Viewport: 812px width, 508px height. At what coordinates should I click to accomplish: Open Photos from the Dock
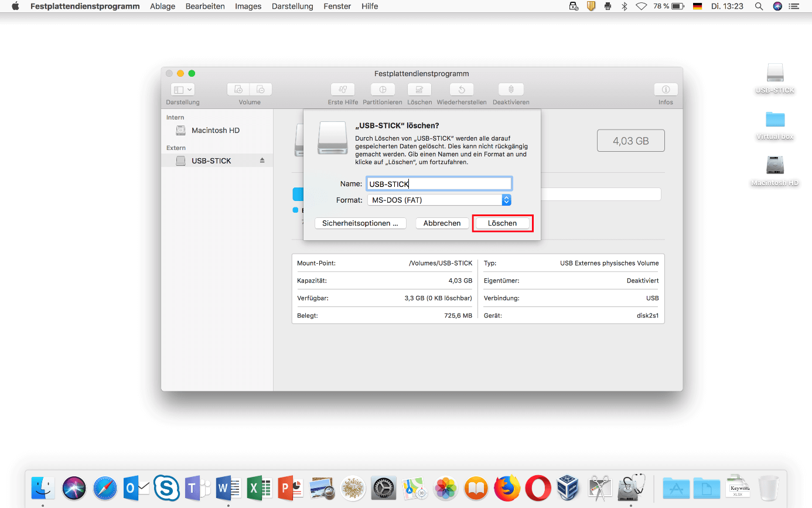pos(445,487)
